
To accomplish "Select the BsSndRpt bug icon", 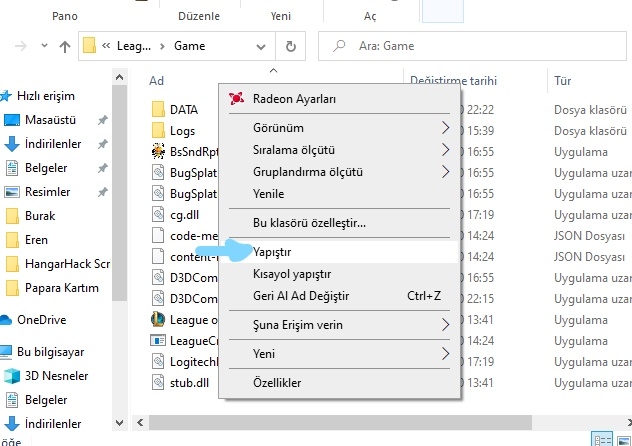I will (x=158, y=152).
